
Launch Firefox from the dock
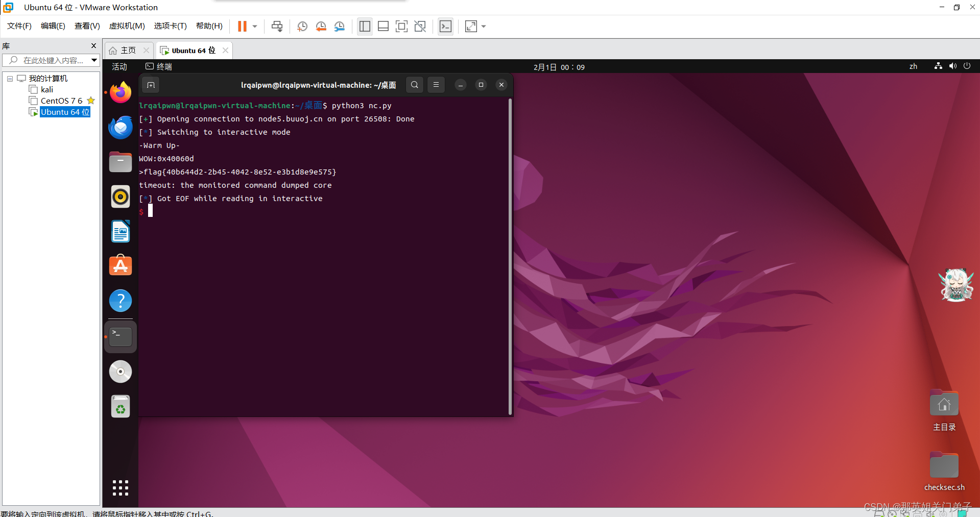click(x=121, y=92)
